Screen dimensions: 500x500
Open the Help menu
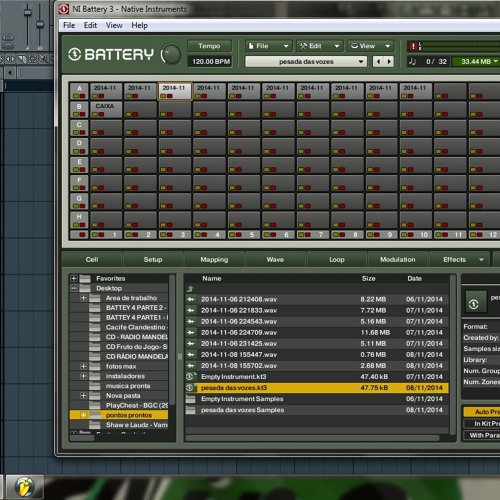point(139,25)
